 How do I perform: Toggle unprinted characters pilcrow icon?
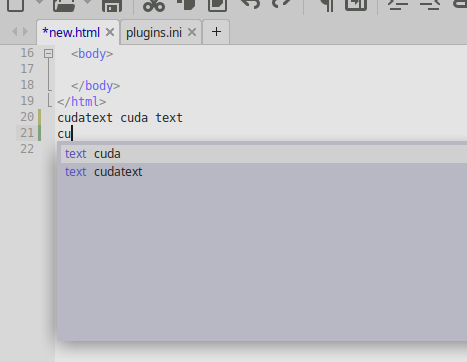(327, 5)
